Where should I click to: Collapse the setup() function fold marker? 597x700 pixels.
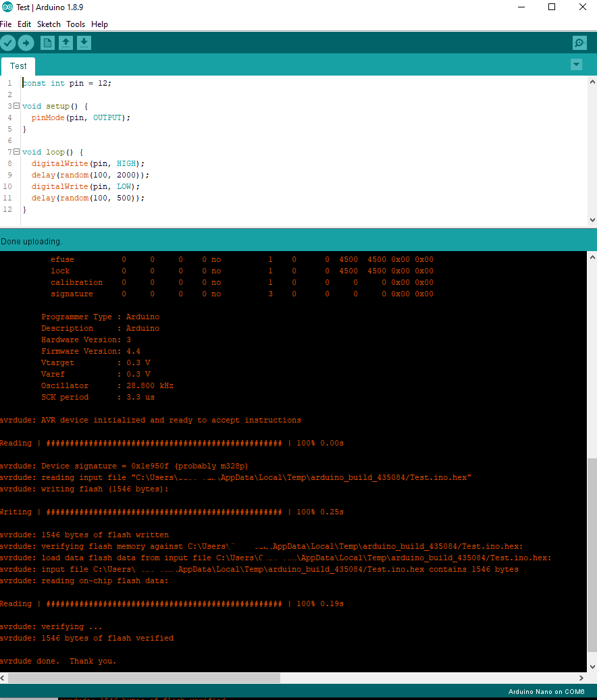[x=16, y=106]
